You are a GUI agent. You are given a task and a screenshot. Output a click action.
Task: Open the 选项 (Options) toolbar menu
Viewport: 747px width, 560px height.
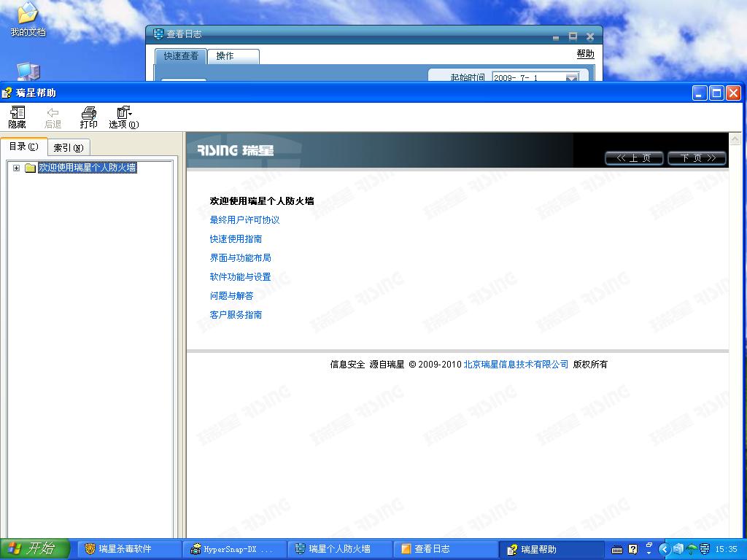pos(124,117)
